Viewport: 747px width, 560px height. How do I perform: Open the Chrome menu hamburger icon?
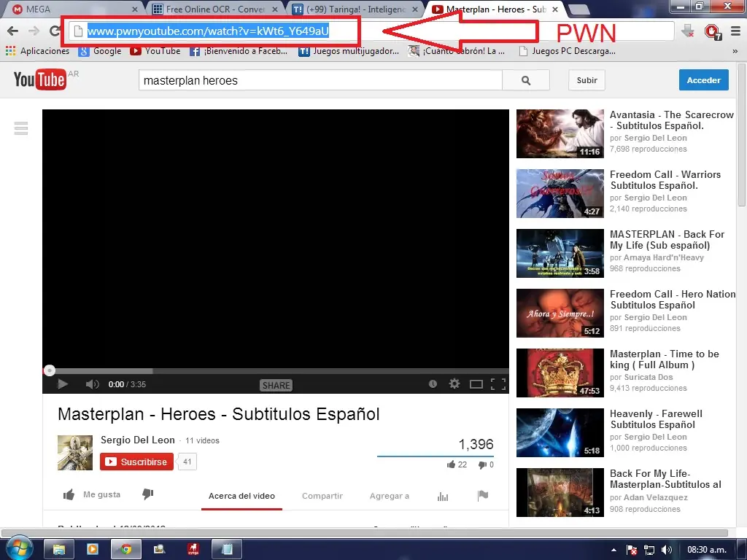(735, 31)
